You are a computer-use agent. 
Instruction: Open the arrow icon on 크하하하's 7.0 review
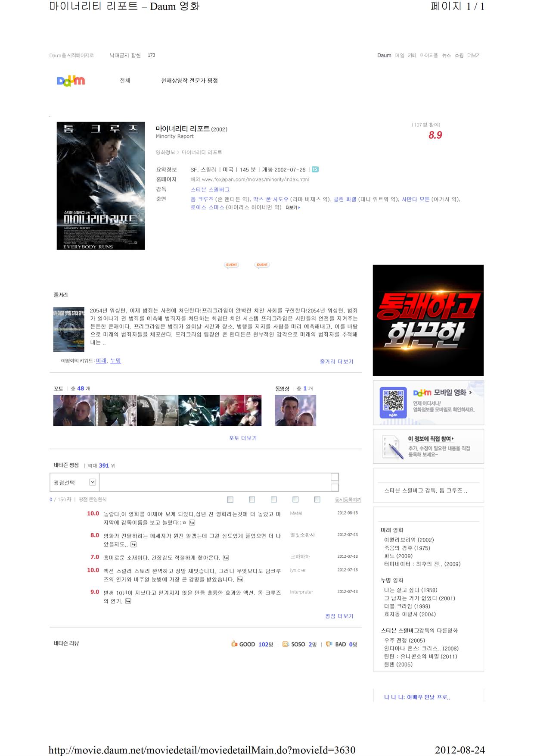pos(226,558)
